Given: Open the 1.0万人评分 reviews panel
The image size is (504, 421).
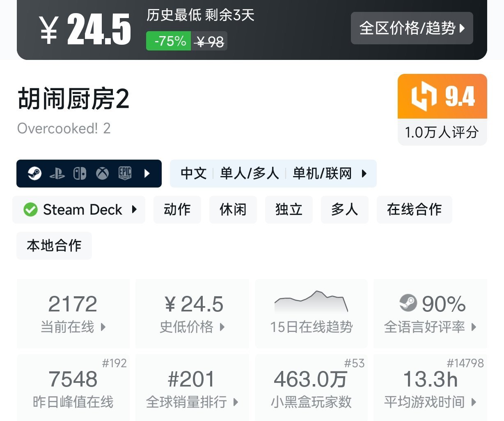Looking at the screenshot, I should tap(442, 132).
